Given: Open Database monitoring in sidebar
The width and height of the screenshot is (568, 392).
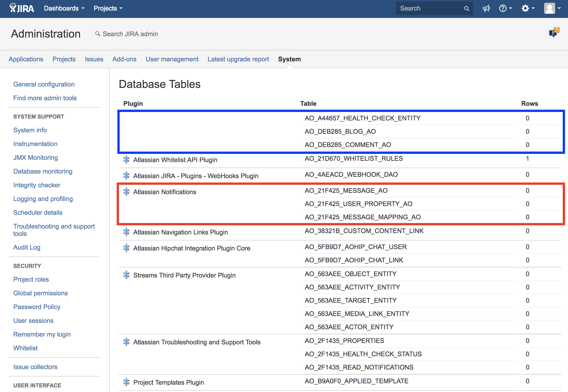Looking at the screenshot, I should 43,171.
